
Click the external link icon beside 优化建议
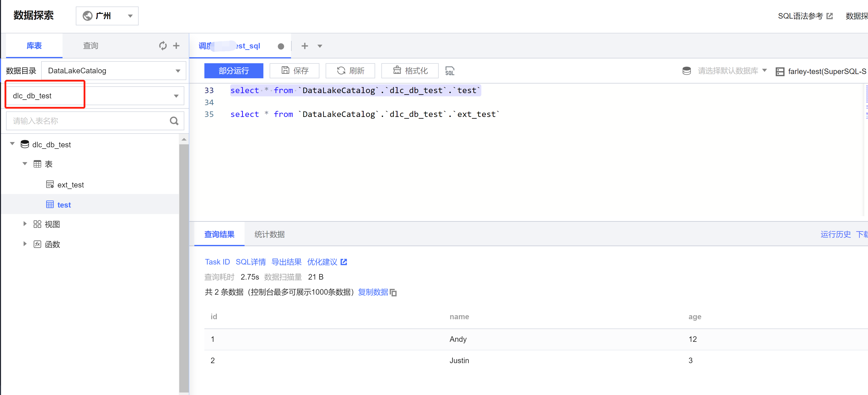click(344, 262)
